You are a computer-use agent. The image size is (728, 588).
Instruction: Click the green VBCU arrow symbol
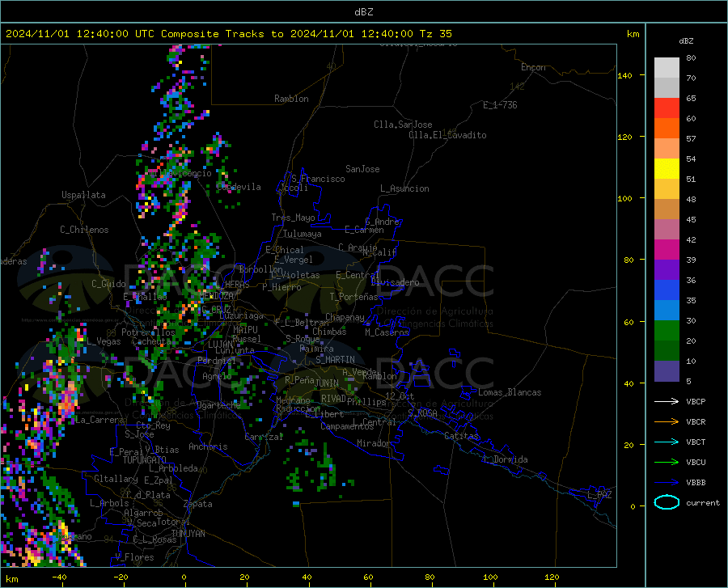pyautogui.click(x=667, y=463)
